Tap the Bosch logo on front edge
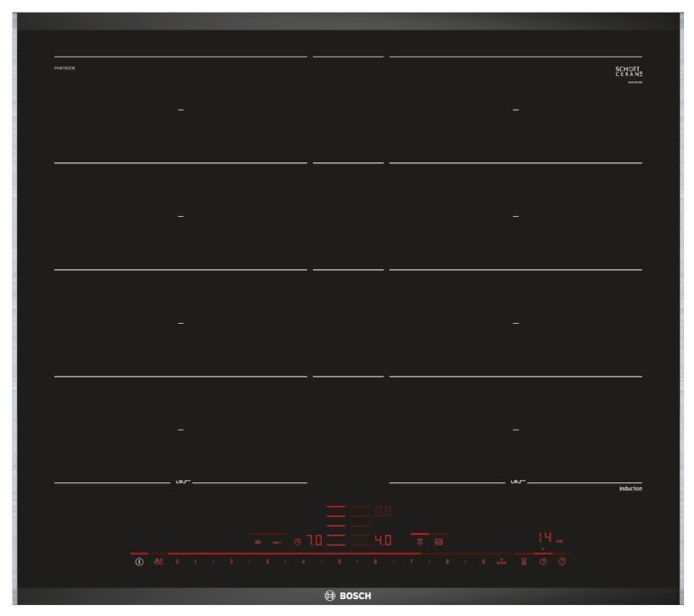 click(x=347, y=595)
